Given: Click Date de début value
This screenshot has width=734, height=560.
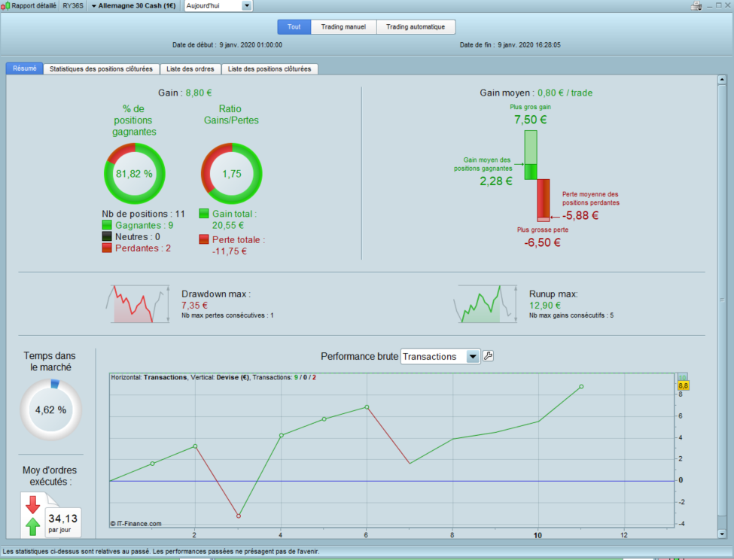Looking at the screenshot, I should pyautogui.click(x=251, y=45).
